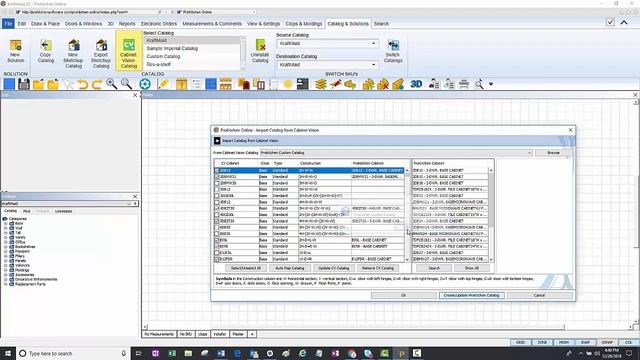Click Cancel in the Import Catalog dialog
This screenshot has width=640, height=360.
(x=539, y=295)
